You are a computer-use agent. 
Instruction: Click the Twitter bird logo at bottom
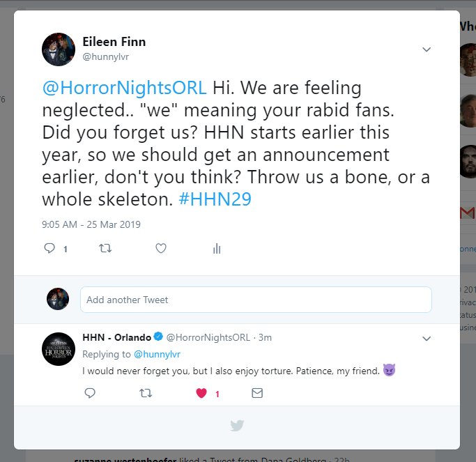point(237,426)
